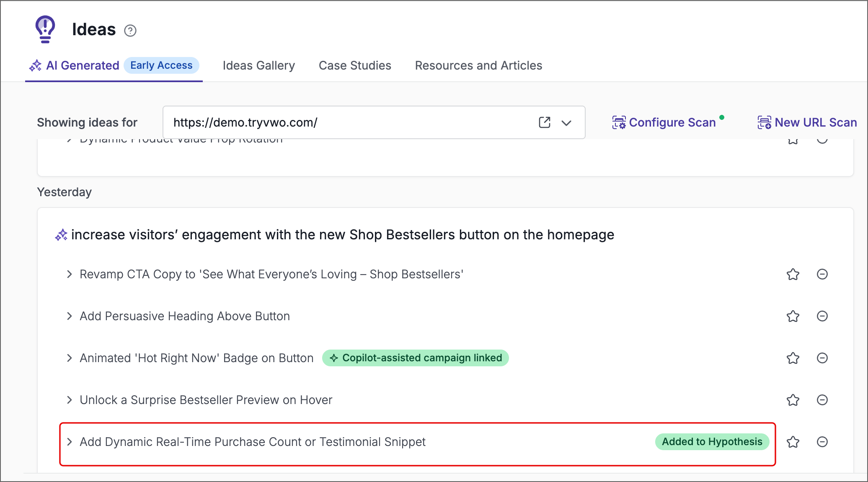The height and width of the screenshot is (482, 868).
Task: Open Resources and Articles tab
Action: (x=478, y=65)
